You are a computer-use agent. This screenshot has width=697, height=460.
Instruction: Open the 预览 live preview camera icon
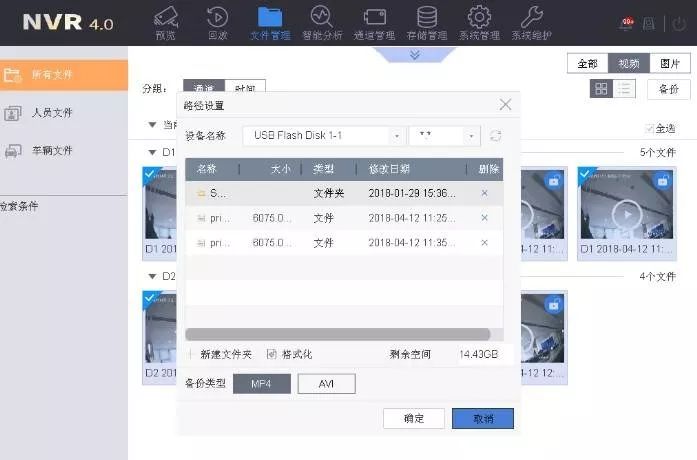tap(164, 18)
